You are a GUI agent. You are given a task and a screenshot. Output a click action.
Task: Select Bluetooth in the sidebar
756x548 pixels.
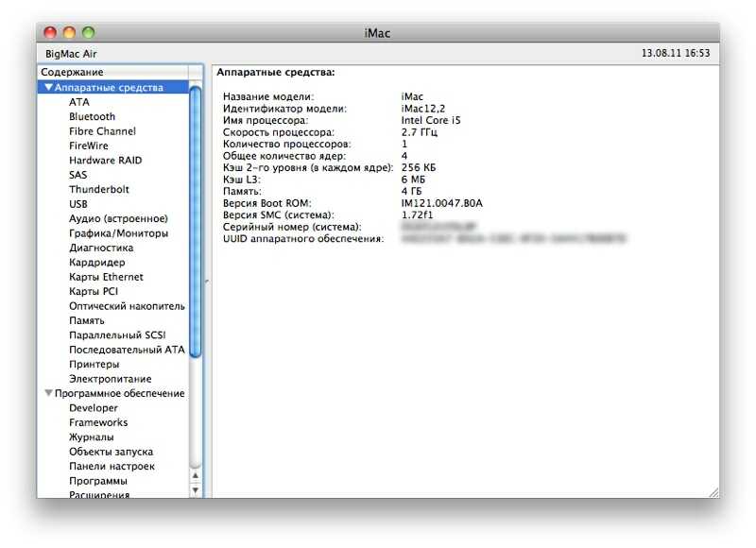(92, 117)
